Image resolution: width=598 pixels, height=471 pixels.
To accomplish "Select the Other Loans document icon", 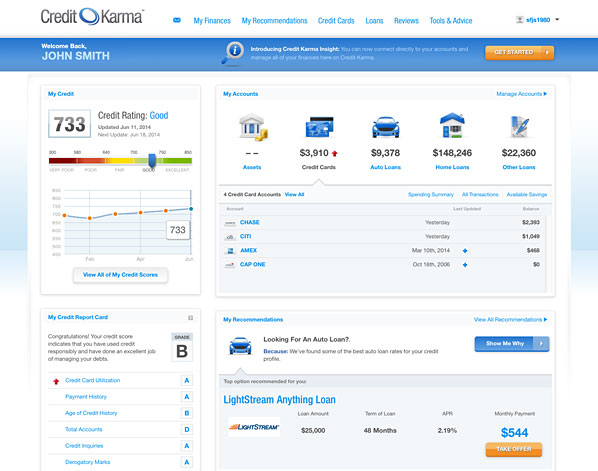I will click(519, 127).
